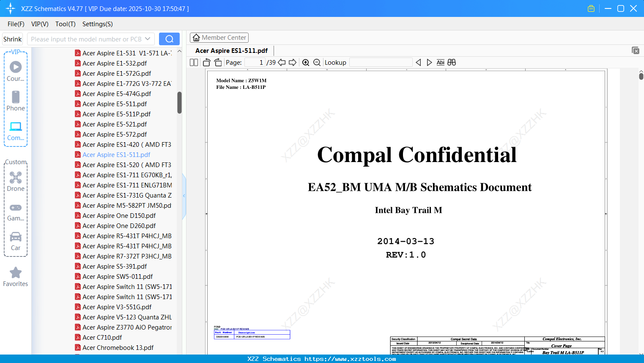Select the Phone category icon
Viewport: 644px width, 363px height.
16,101
